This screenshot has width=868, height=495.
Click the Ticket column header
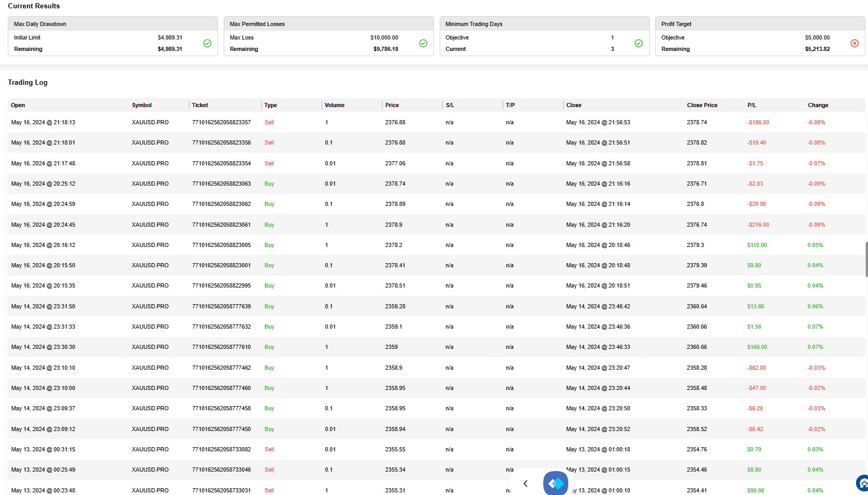pyautogui.click(x=200, y=105)
